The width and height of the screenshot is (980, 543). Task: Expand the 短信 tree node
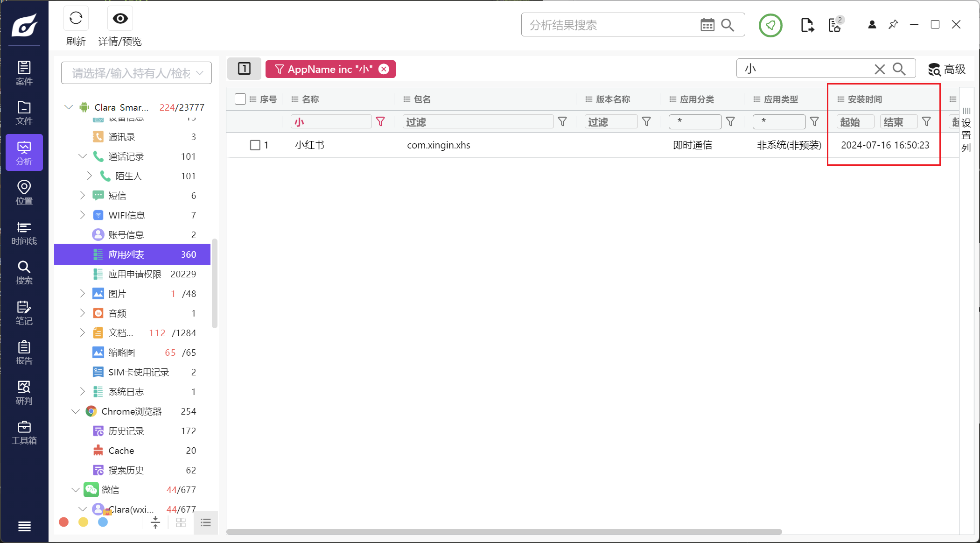[x=83, y=196]
